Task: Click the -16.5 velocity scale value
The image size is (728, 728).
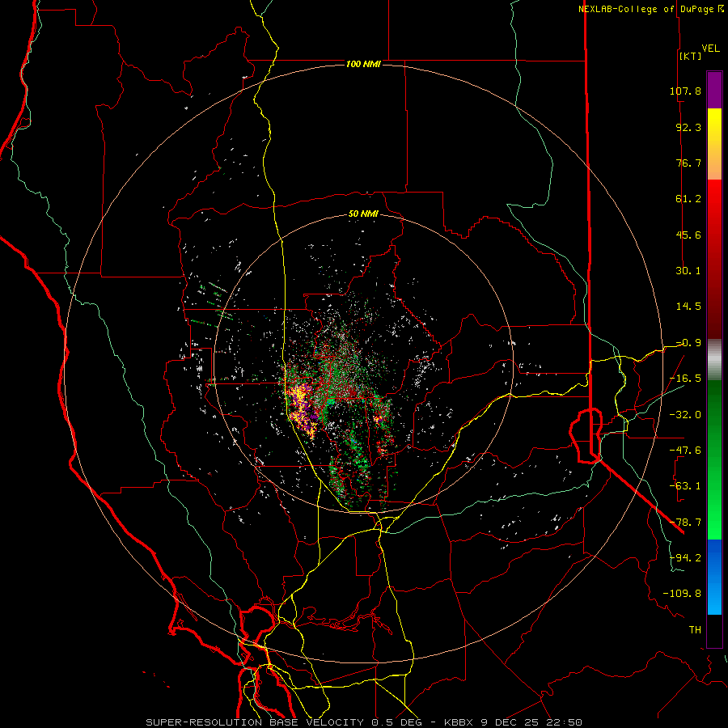Action: [x=685, y=379]
